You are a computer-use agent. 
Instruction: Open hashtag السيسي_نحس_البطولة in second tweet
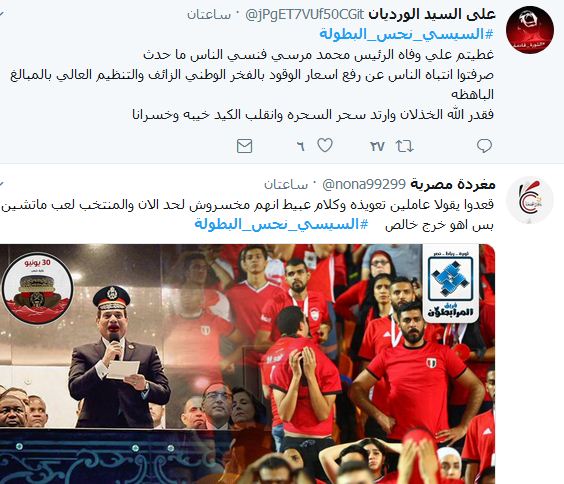coord(281,224)
